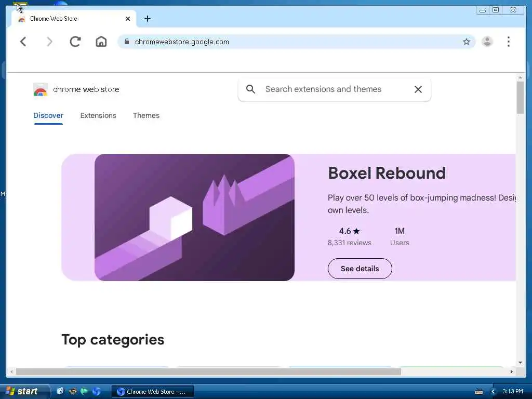
Task: Click the vertical scrollbar thumb
Action: click(520, 98)
